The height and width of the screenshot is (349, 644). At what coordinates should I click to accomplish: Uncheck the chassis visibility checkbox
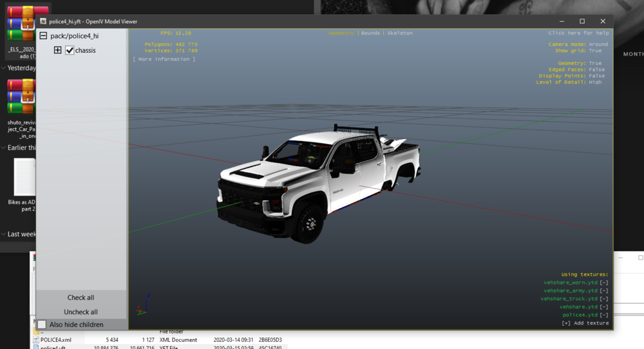pyautogui.click(x=70, y=50)
